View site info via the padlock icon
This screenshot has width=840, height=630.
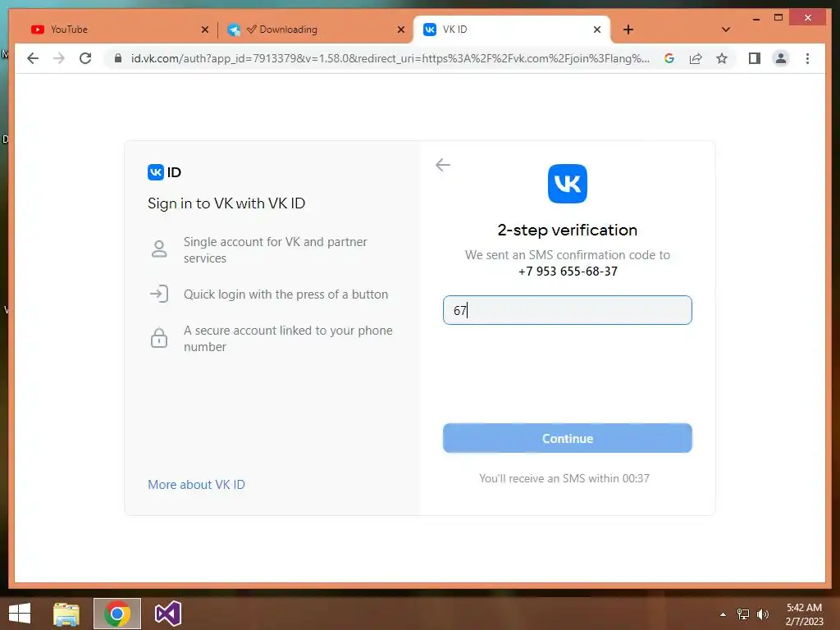point(118,58)
